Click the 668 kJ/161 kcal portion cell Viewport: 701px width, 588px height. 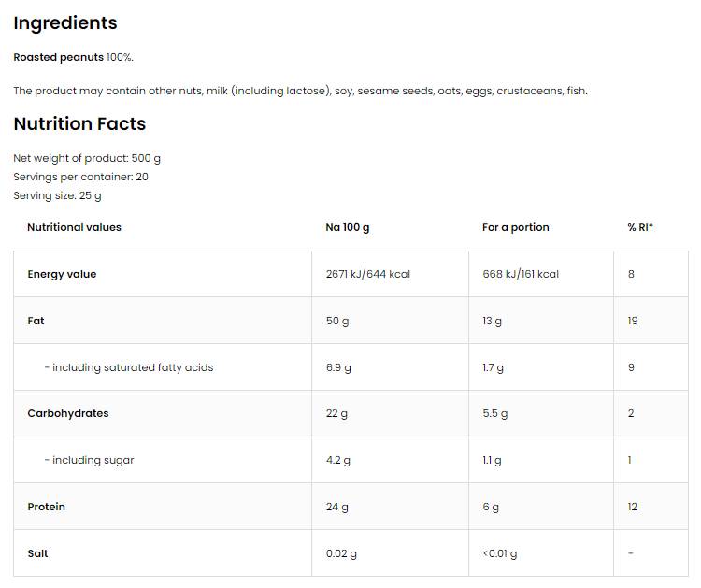point(520,274)
